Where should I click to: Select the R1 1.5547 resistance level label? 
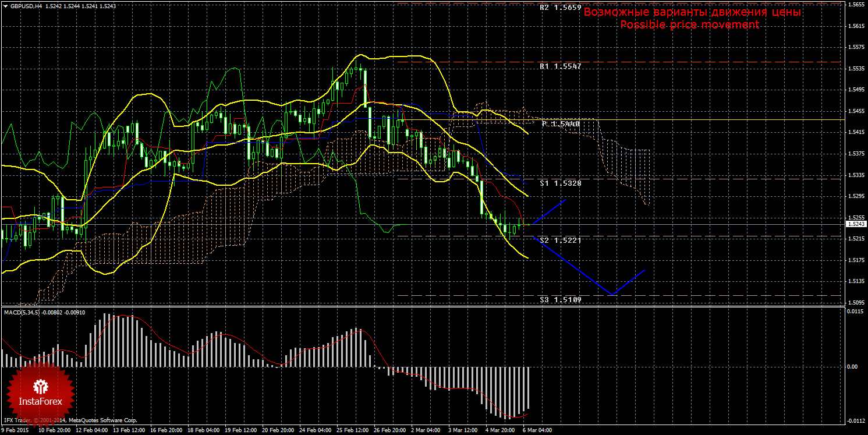(x=560, y=67)
